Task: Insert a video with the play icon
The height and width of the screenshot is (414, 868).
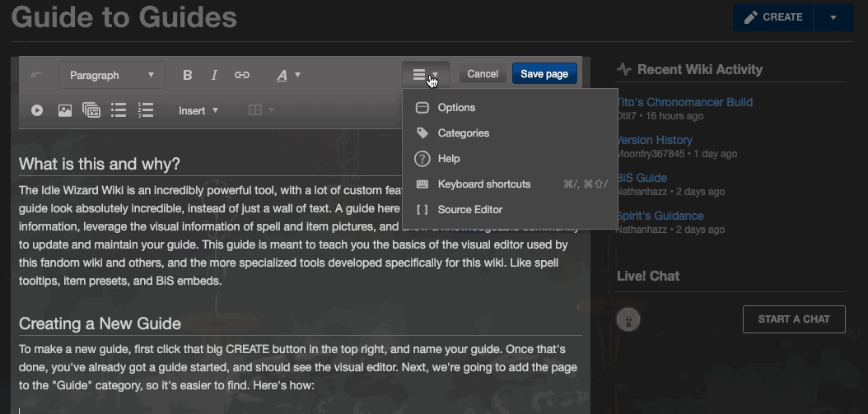Action: (37, 110)
